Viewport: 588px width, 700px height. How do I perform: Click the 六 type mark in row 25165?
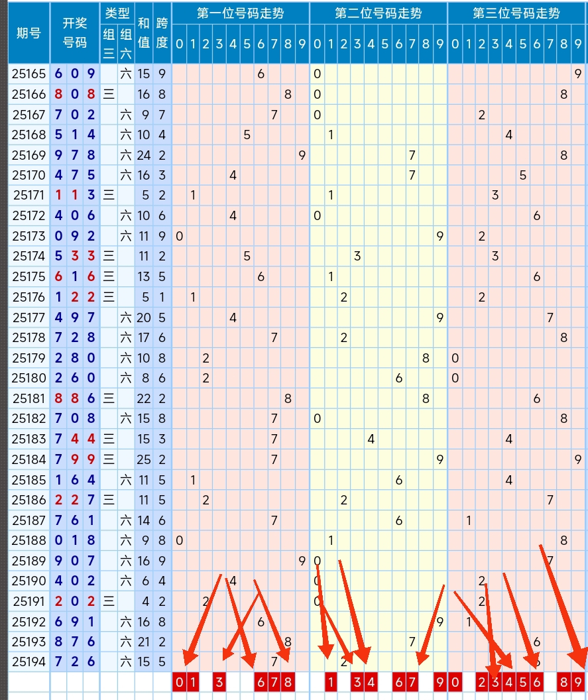(126, 74)
